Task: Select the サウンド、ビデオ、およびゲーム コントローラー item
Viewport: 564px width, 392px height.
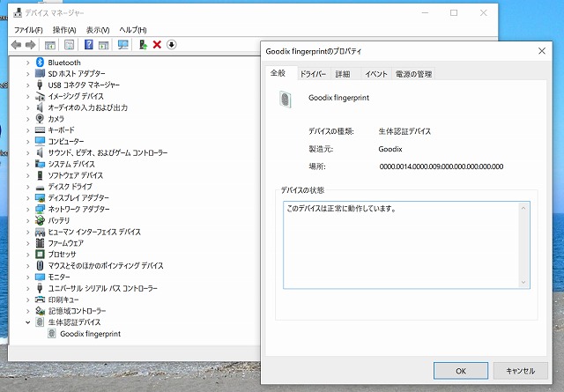Action: (x=108, y=153)
